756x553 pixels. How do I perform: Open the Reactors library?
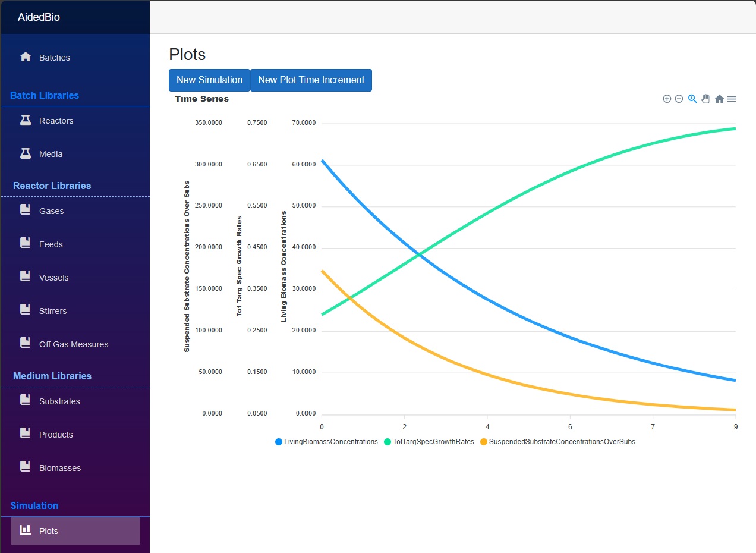tap(75, 121)
